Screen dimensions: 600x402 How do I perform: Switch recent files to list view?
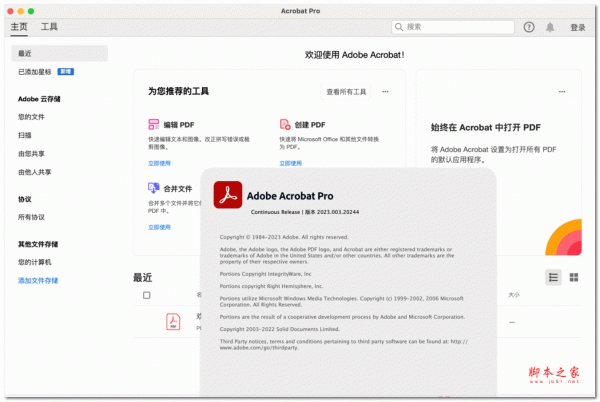pyautogui.click(x=553, y=277)
